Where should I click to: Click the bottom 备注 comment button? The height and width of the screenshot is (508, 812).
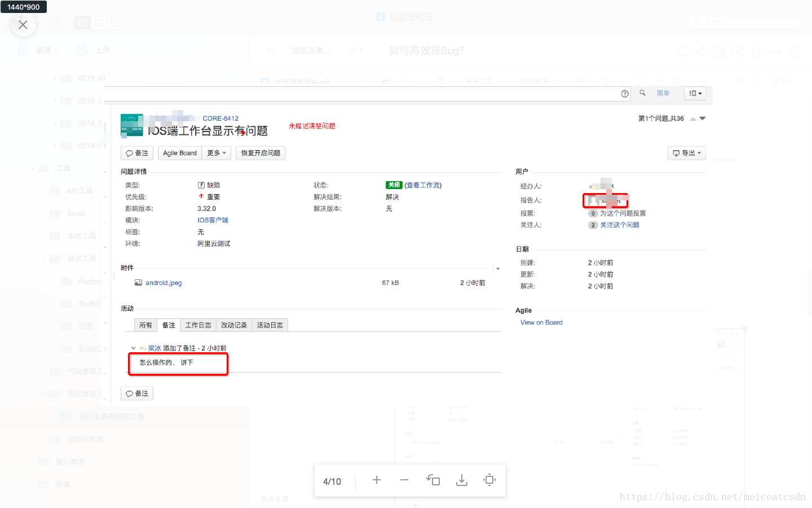pos(137,393)
